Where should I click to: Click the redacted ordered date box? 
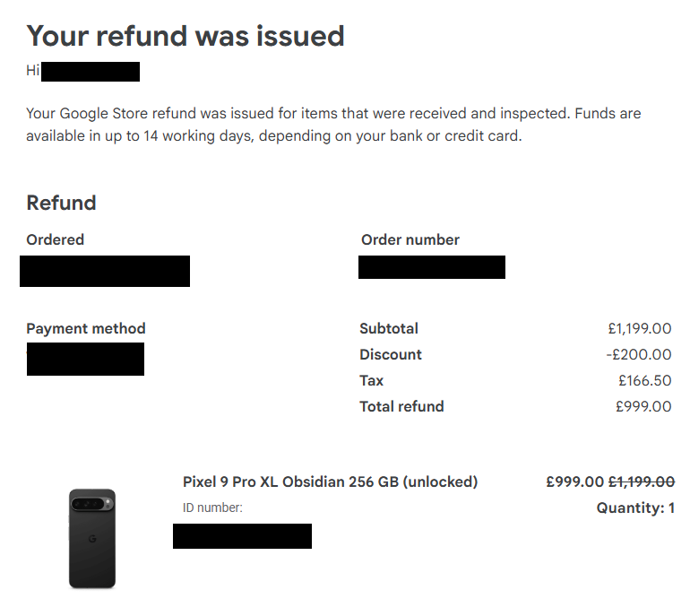click(105, 271)
